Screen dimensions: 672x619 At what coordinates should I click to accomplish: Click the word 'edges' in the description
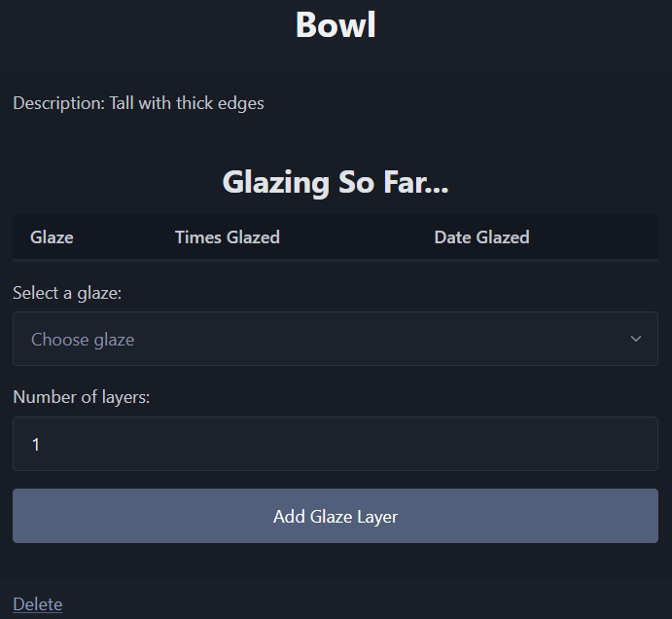click(x=241, y=104)
